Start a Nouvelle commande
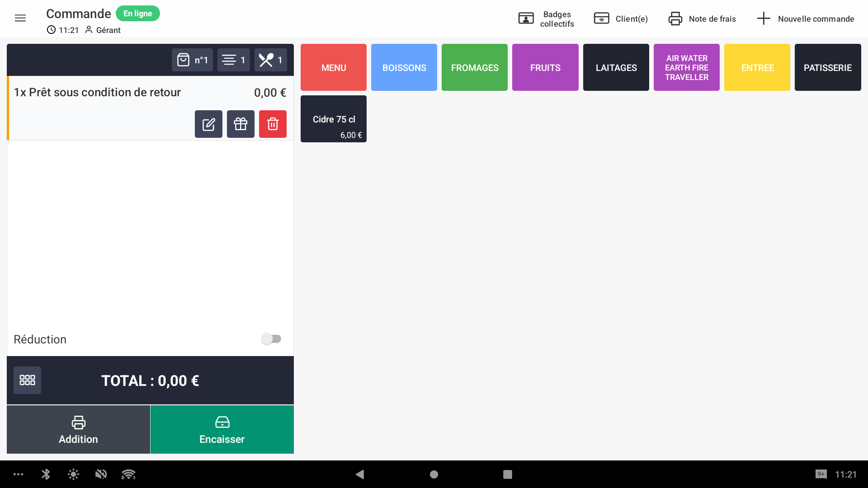This screenshot has height=488, width=868. 806,19
